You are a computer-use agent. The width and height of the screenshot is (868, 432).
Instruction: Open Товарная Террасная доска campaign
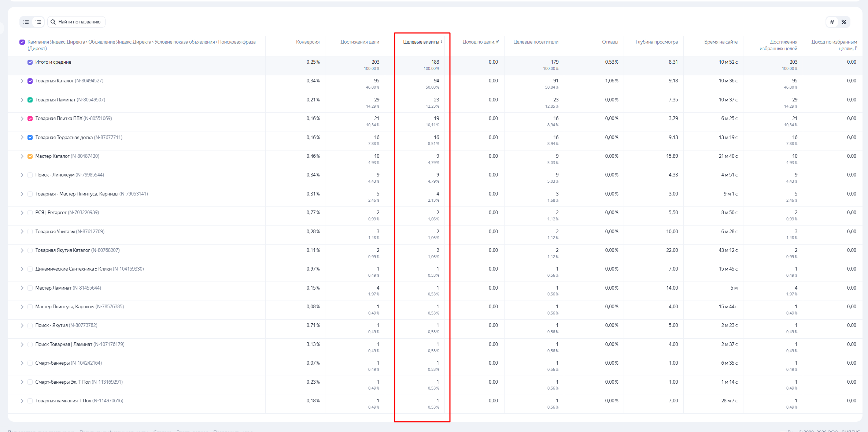[x=64, y=138]
